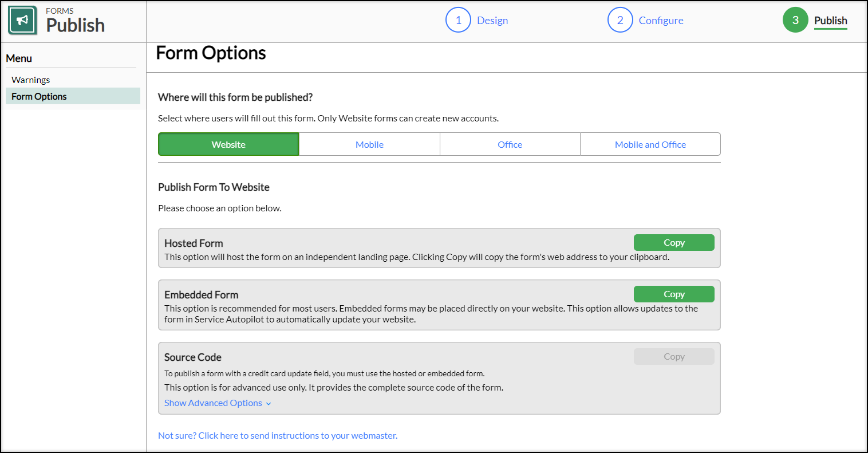Open Warnings in the left menu
The width and height of the screenshot is (868, 453).
coord(31,80)
